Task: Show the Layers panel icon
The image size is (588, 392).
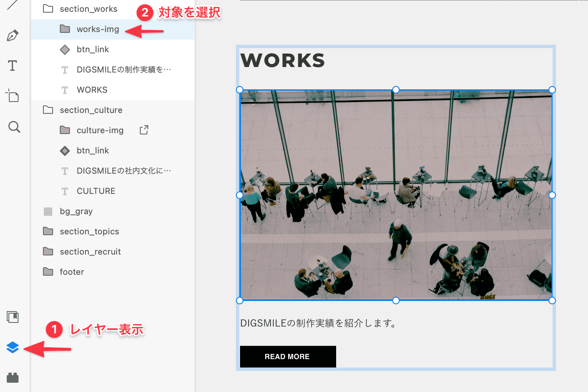Action: point(13,347)
